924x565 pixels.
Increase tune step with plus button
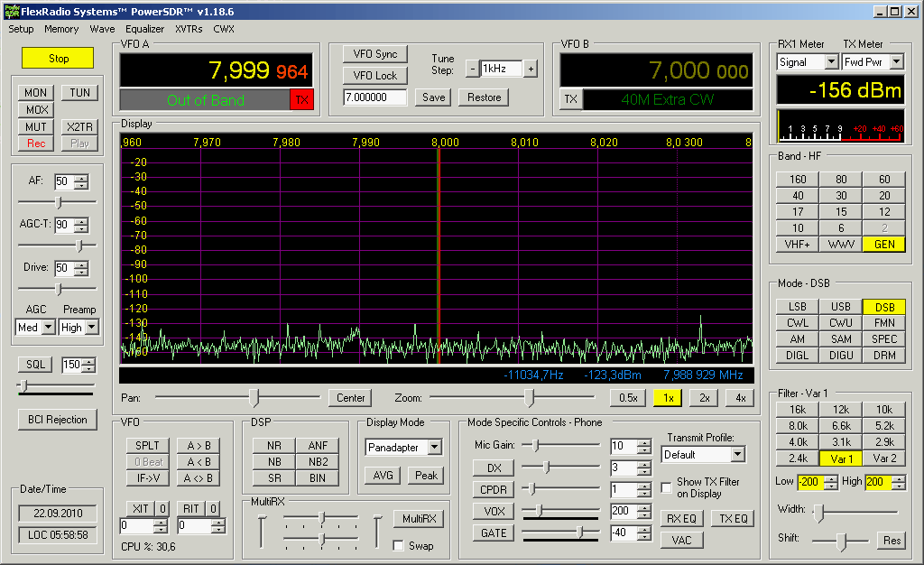(x=531, y=69)
